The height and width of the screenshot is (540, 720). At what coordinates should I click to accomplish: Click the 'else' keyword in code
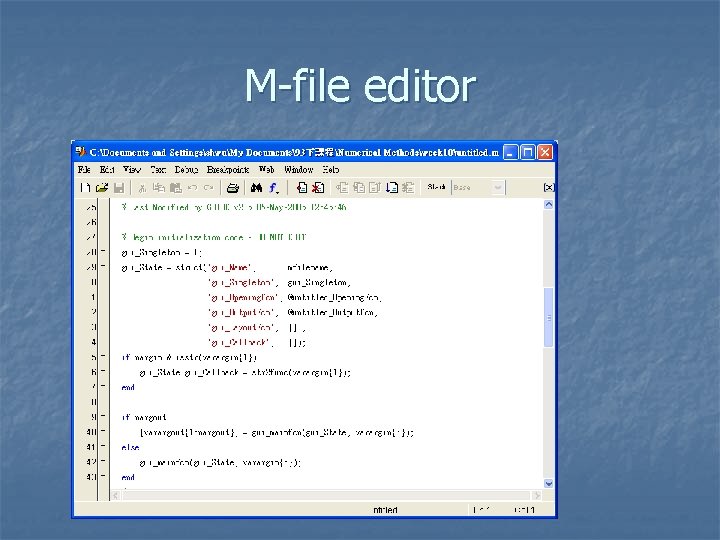[130, 447]
